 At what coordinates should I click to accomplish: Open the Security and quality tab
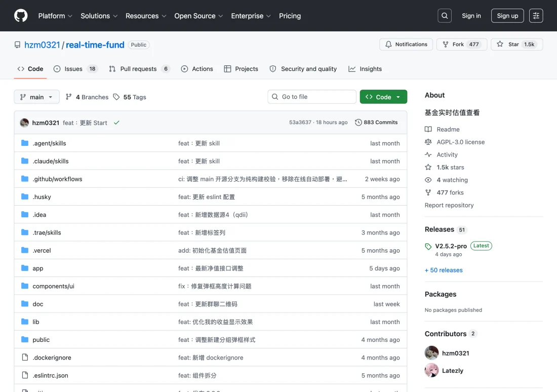pos(303,68)
